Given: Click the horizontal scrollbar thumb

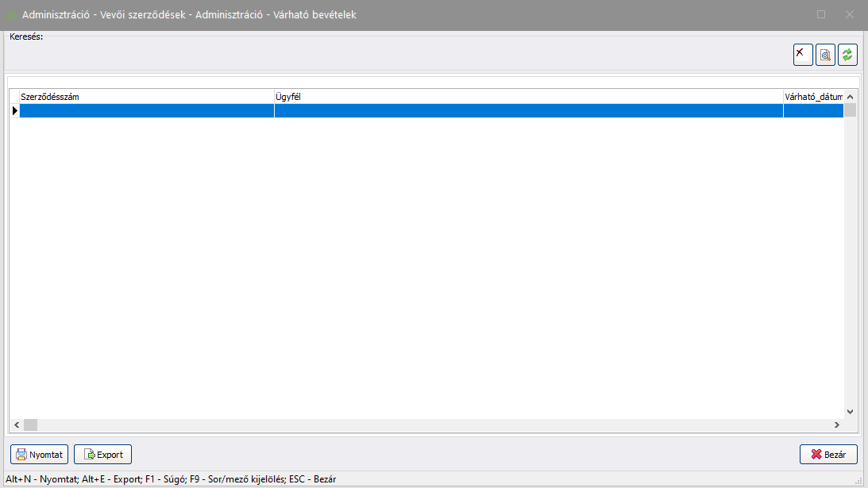Looking at the screenshot, I should (30, 425).
